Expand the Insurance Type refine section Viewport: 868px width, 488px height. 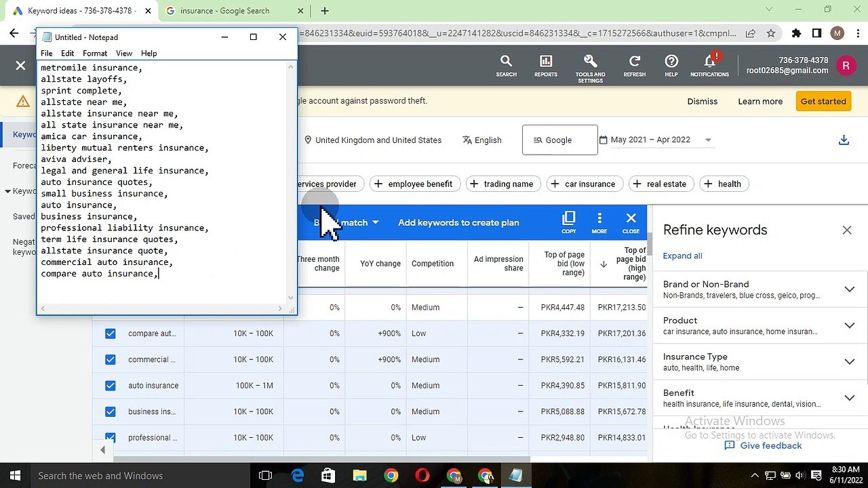tap(849, 361)
